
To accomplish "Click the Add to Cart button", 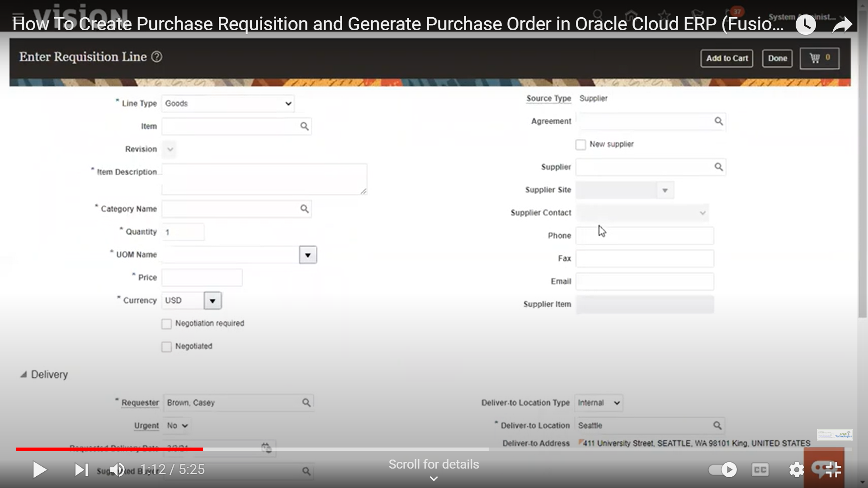I will pyautogui.click(x=726, y=58).
